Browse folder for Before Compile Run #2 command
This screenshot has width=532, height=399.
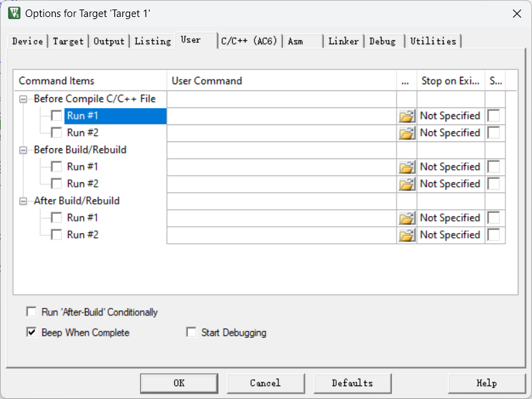point(407,133)
